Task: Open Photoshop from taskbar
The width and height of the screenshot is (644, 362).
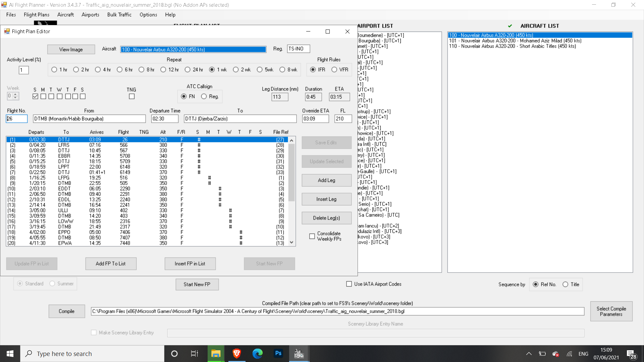Action: [x=278, y=354]
